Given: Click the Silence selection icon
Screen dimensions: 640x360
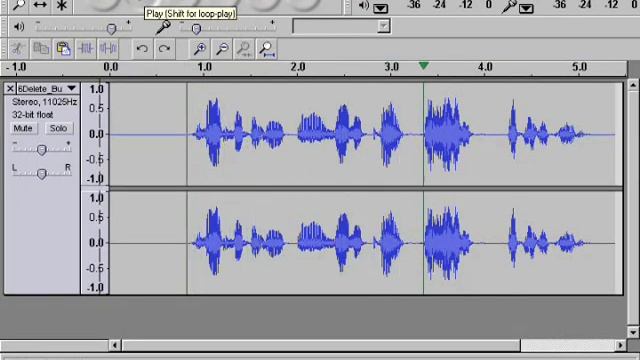Looking at the screenshot, I should tap(108, 49).
